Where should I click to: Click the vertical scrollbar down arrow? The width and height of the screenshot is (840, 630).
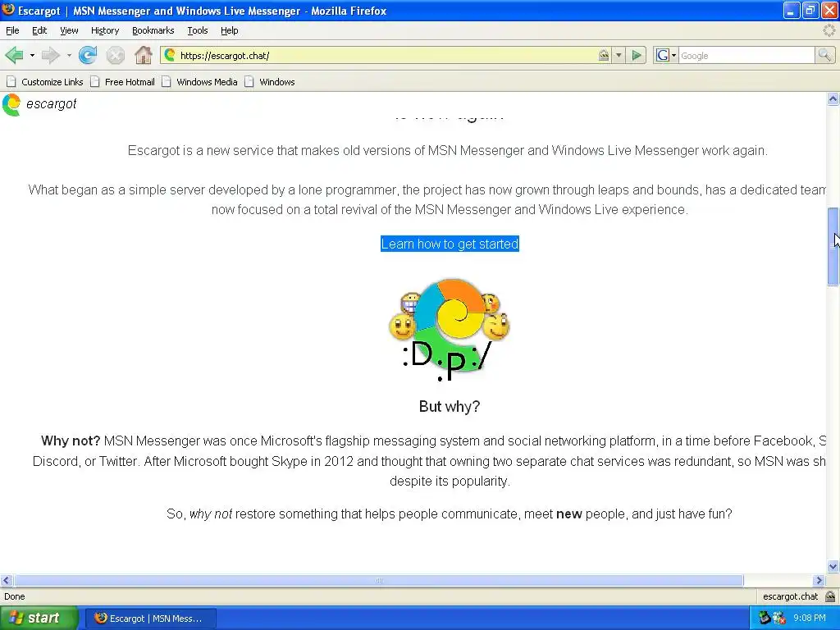click(833, 566)
